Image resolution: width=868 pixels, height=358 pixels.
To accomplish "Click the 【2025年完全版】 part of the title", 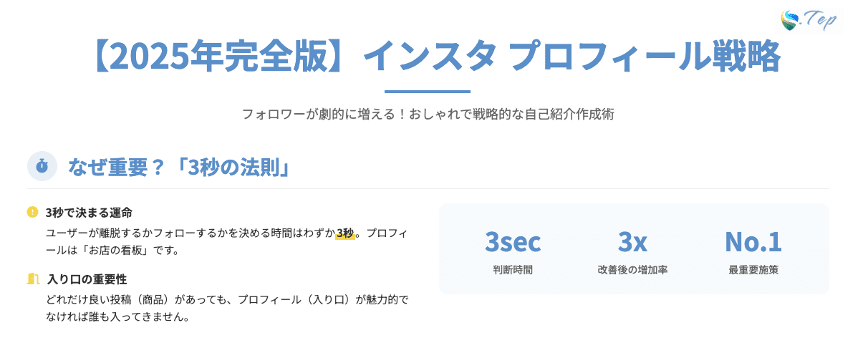I will pos(224,56).
